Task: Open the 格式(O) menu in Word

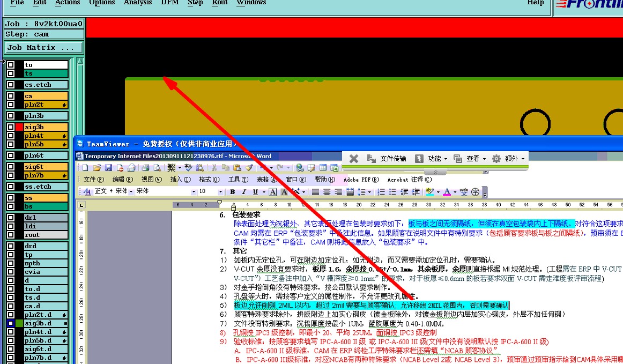Action: point(210,180)
